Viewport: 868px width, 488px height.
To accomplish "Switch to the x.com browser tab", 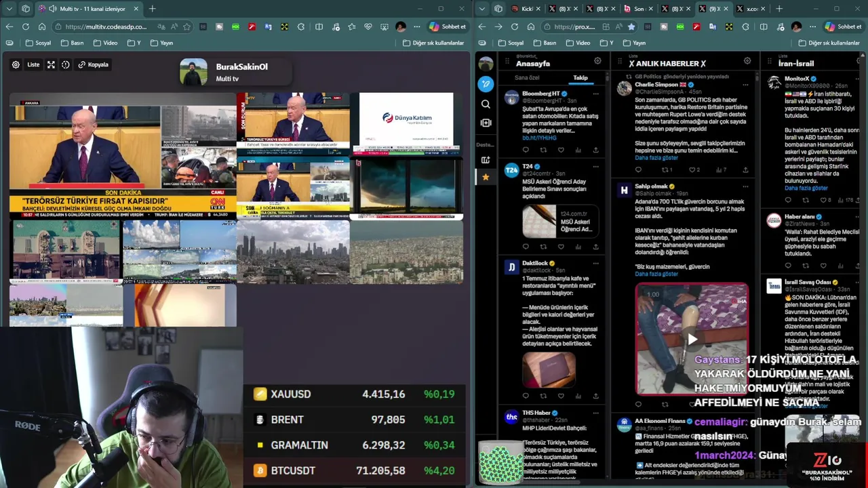I will [750, 9].
